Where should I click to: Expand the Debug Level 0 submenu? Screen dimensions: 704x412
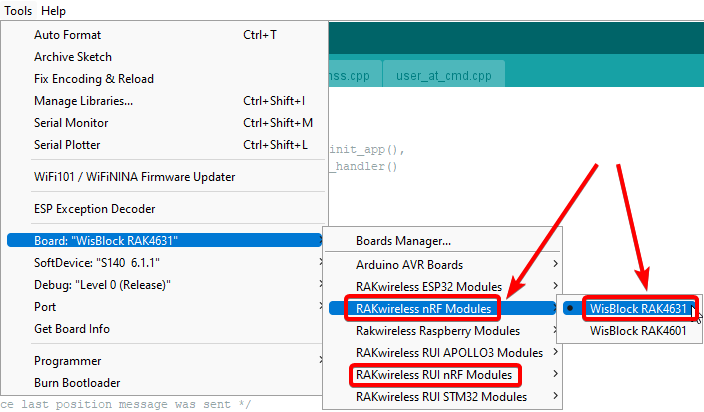click(102, 285)
